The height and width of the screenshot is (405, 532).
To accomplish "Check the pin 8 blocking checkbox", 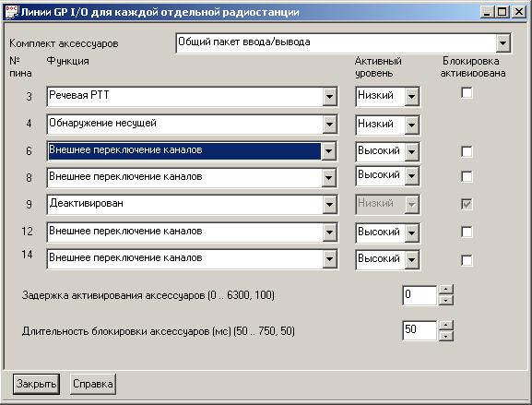I will (467, 176).
